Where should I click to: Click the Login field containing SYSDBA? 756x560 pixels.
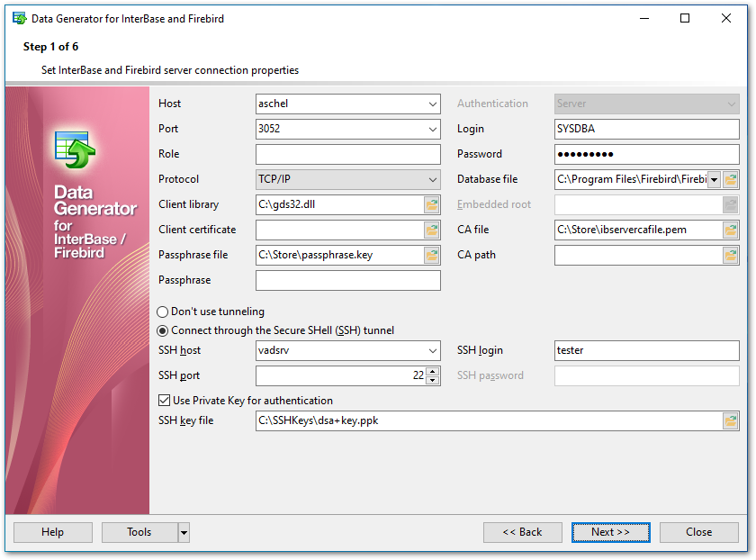646,130
